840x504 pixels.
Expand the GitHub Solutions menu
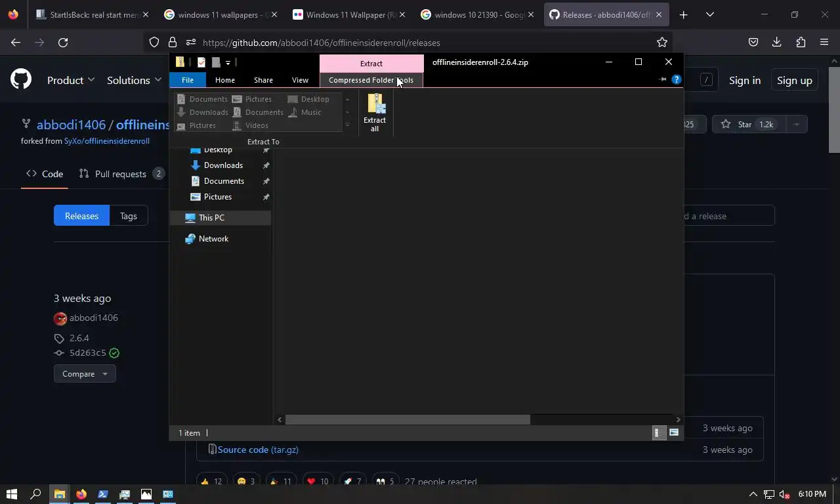click(x=134, y=80)
